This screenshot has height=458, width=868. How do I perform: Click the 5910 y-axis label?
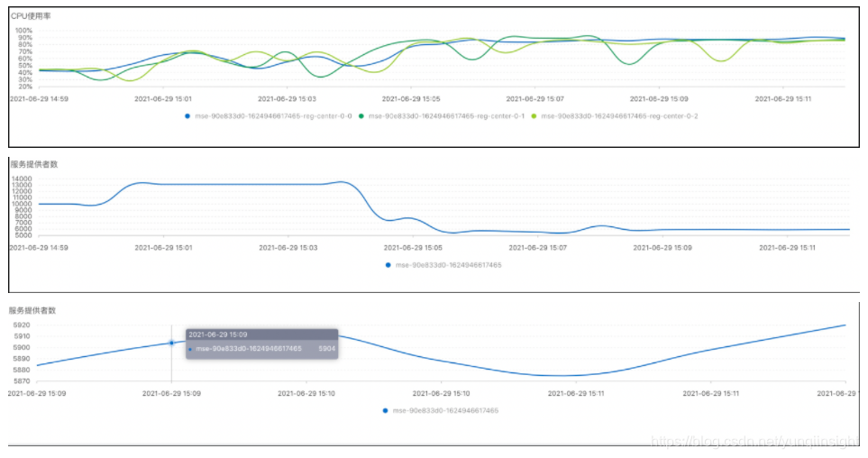pyautogui.click(x=22, y=336)
